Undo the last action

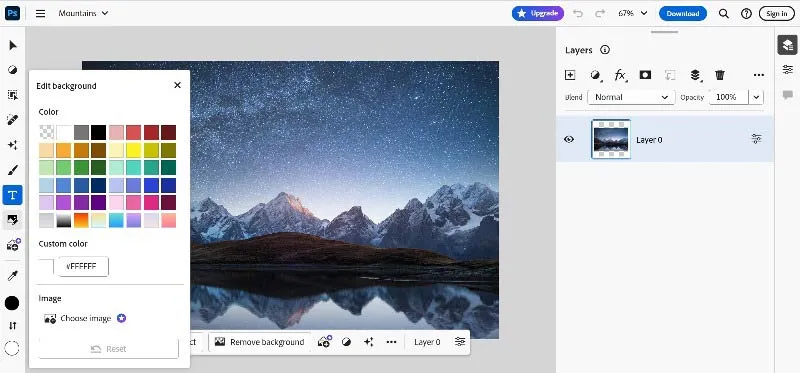click(x=578, y=13)
